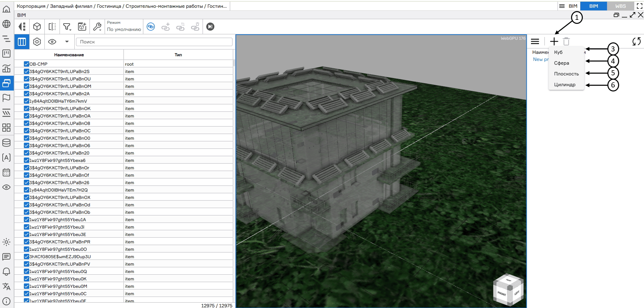Click the 'New pr' link in right panel

point(540,60)
